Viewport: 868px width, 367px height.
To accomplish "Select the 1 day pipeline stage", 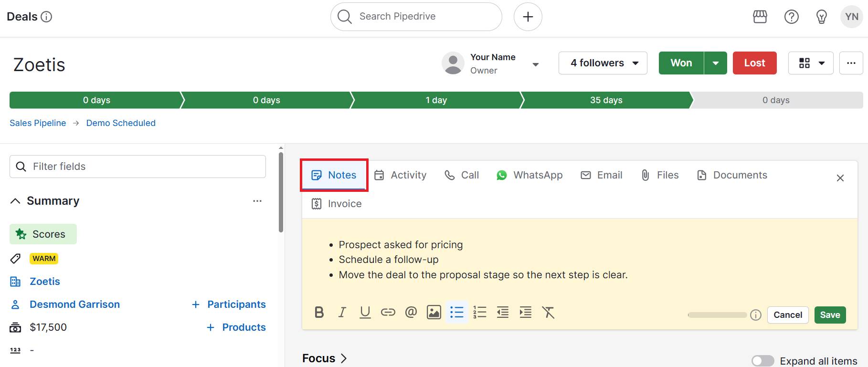I will click(x=436, y=100).
